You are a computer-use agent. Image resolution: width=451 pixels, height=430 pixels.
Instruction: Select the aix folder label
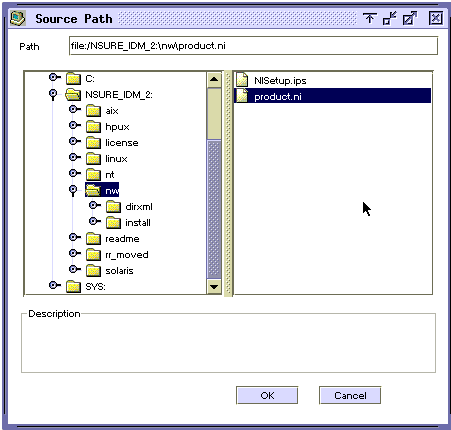(x=112, y=111)
